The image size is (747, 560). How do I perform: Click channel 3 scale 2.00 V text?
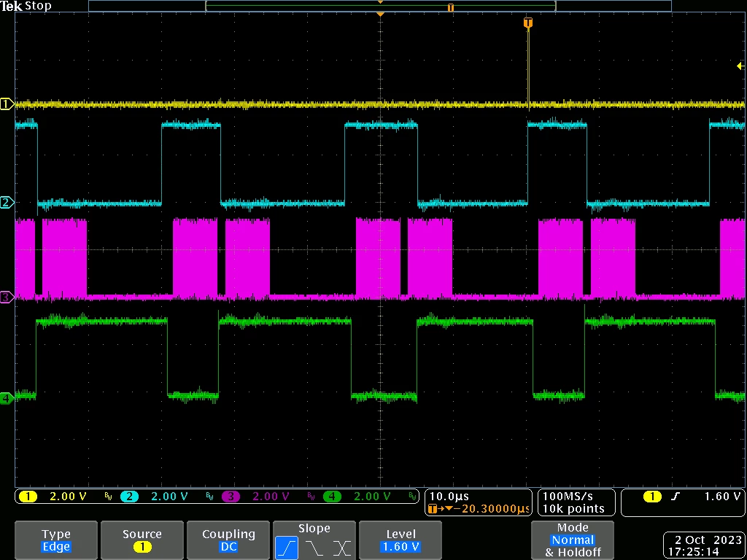[271, 497]
